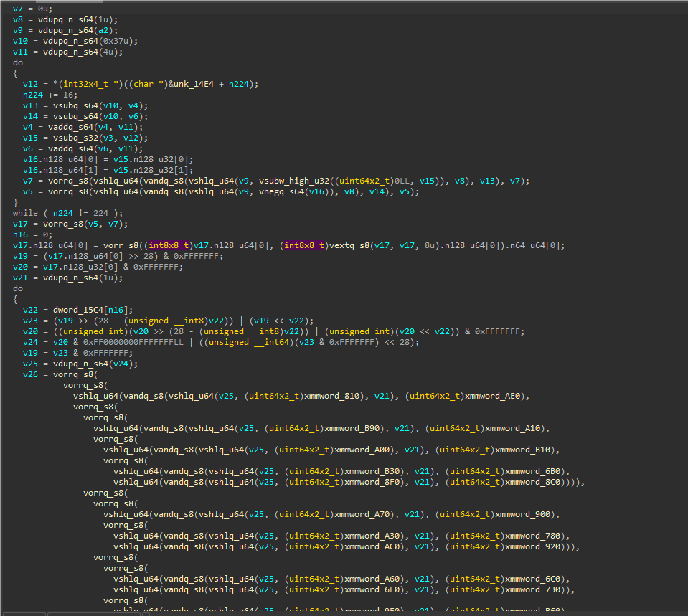Click the line 'v7 = 0u;'
Screen dimensions: 688x616
coord(33,9)
